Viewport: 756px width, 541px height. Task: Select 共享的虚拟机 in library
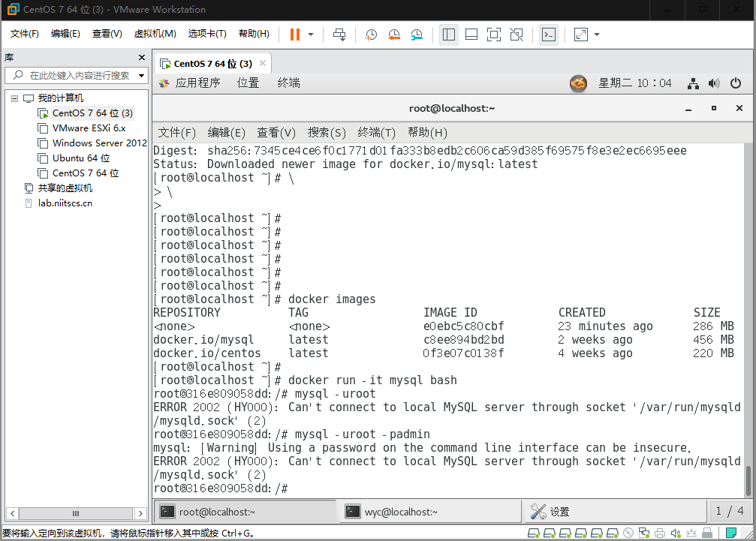pyautogui.click(x=65, y=188)
